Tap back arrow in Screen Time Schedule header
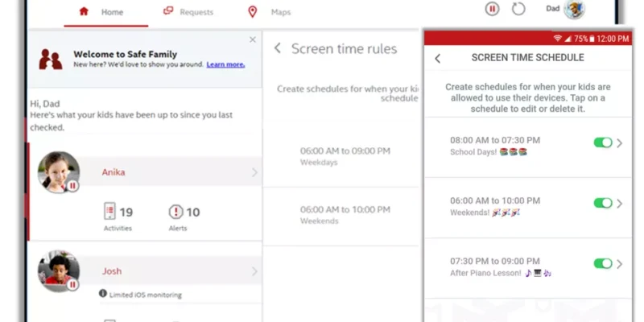This screenshot has height=322, width=644. pos(438,58)
